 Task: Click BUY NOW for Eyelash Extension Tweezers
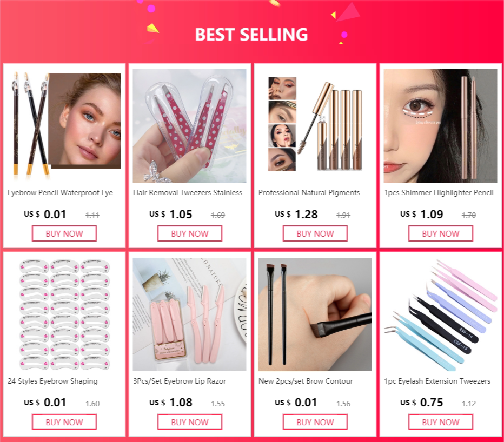441,422
